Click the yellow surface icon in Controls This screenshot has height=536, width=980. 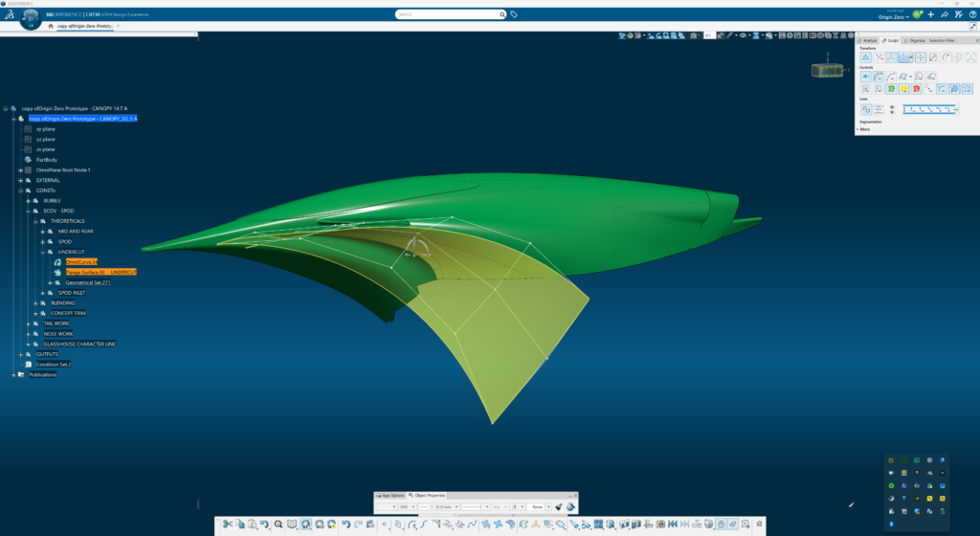(903, 89)
